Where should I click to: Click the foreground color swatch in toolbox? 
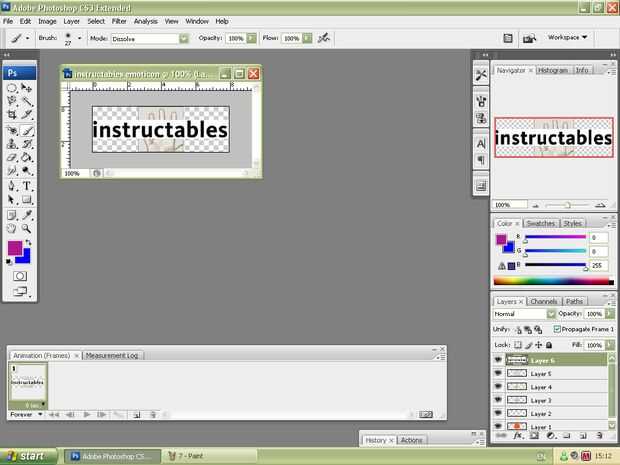pyautogui.click(x=15, y=248)
